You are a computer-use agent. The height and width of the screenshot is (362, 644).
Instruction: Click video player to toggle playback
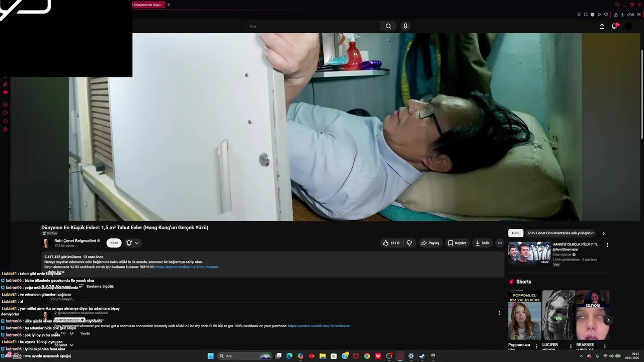point(325,127)
